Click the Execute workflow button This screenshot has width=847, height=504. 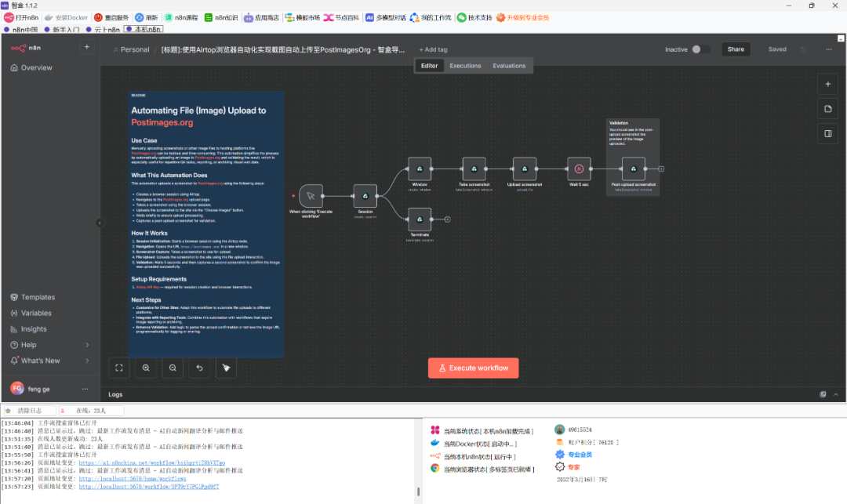point(473,368)
